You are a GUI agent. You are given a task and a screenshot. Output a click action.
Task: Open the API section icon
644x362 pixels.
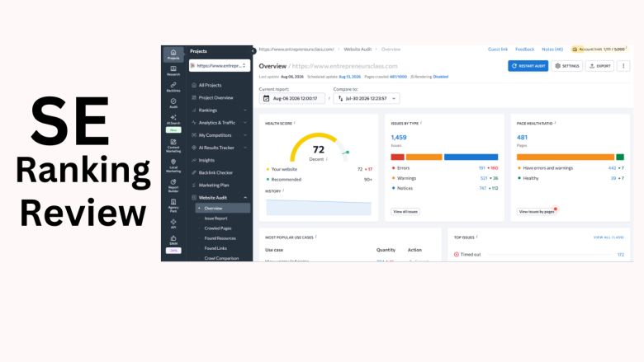[173, 223]
